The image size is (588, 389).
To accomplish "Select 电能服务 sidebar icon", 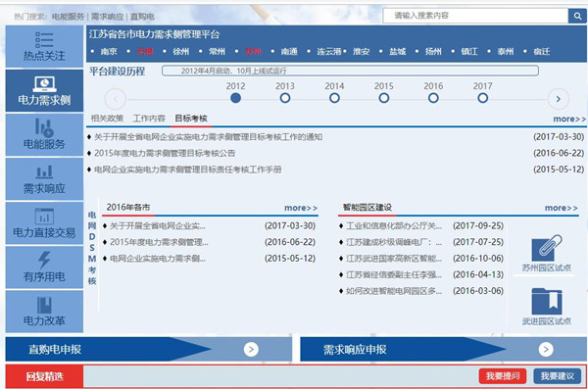I will coord(44,128).
